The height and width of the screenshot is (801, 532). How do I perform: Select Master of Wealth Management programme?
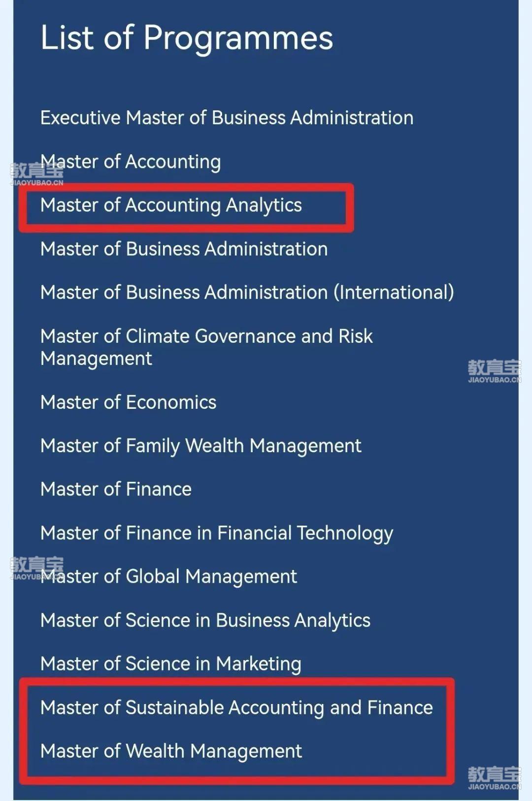click(171, 751)
